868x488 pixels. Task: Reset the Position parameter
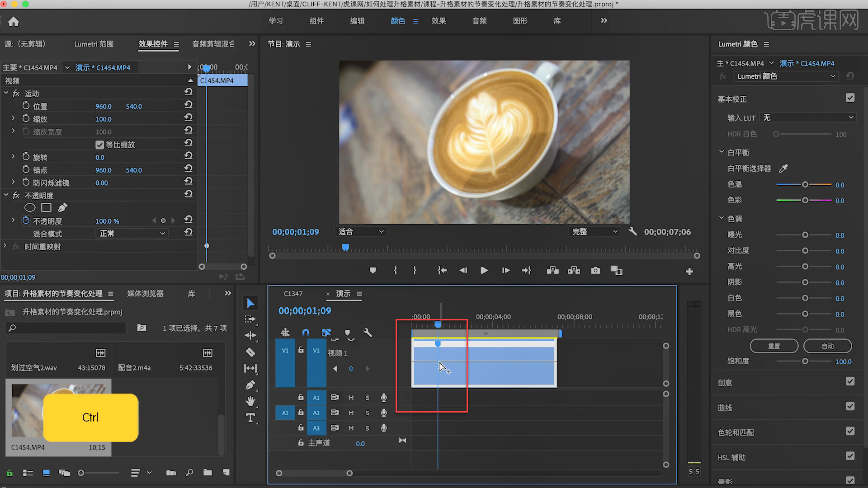tap(189, 104)
